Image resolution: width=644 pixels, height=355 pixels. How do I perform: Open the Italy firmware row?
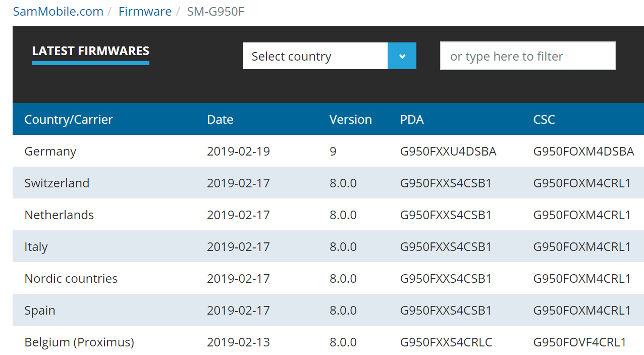[328, 246]
